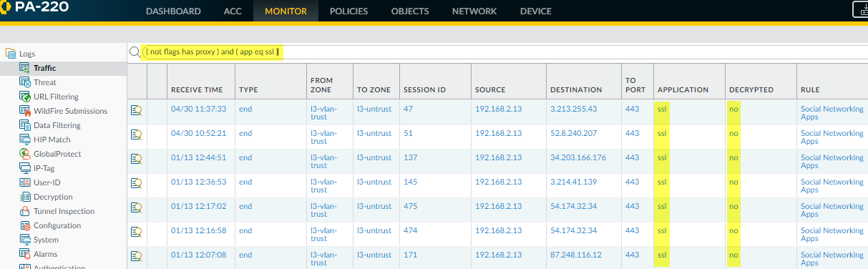
Task: Click the APPLICATION column header
Action: pos(683,89)
